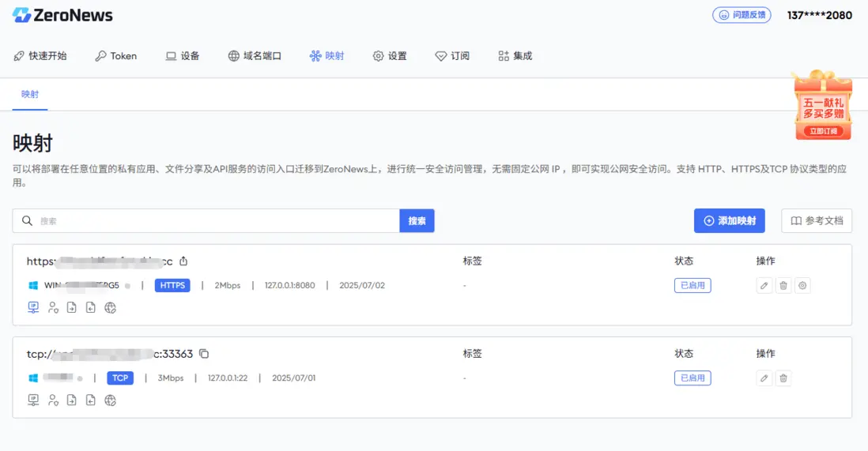This screenshot has height=451, width=868.
Task: Click Windows icon in HTTPS mapping row
Action: [33, 286]
